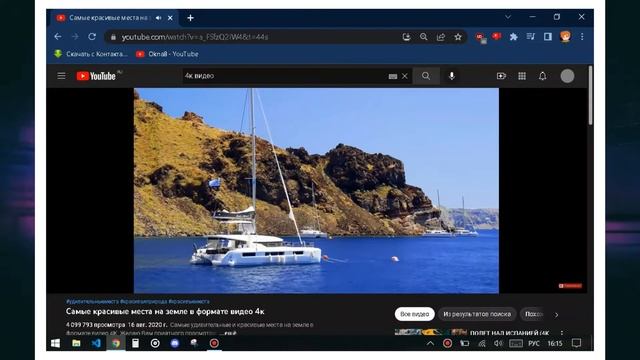Open the Chrome three-dot menu
This screenshot has height=360, width=640.
coord(582,37)
